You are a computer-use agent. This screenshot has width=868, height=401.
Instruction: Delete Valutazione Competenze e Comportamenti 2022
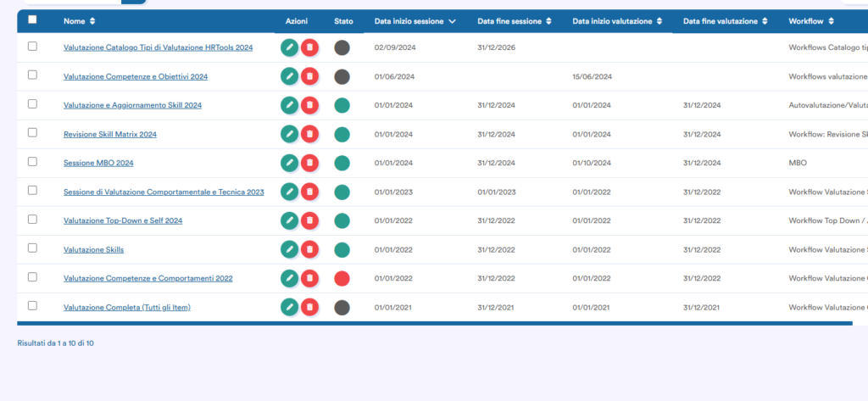coord(309,278)
